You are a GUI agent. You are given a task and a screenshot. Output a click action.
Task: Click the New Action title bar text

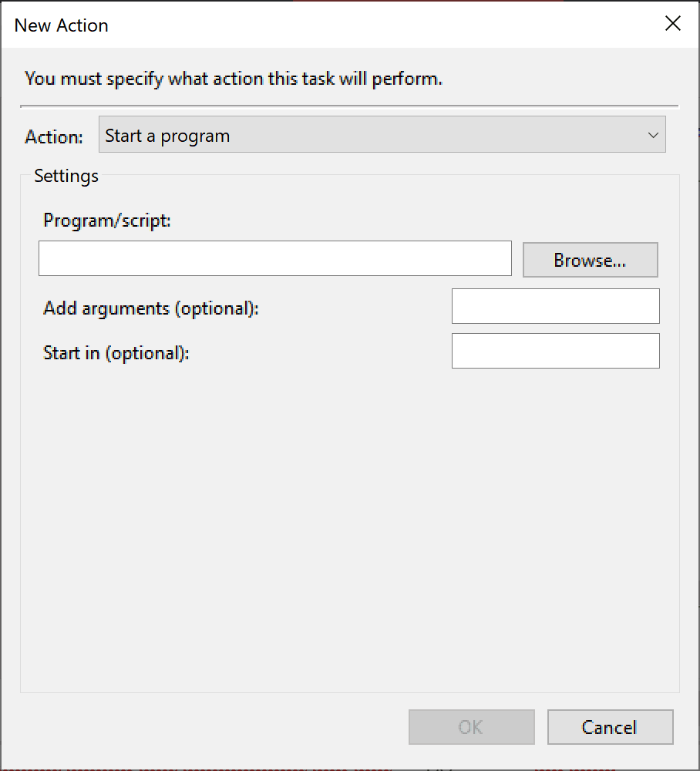point(62,25)
